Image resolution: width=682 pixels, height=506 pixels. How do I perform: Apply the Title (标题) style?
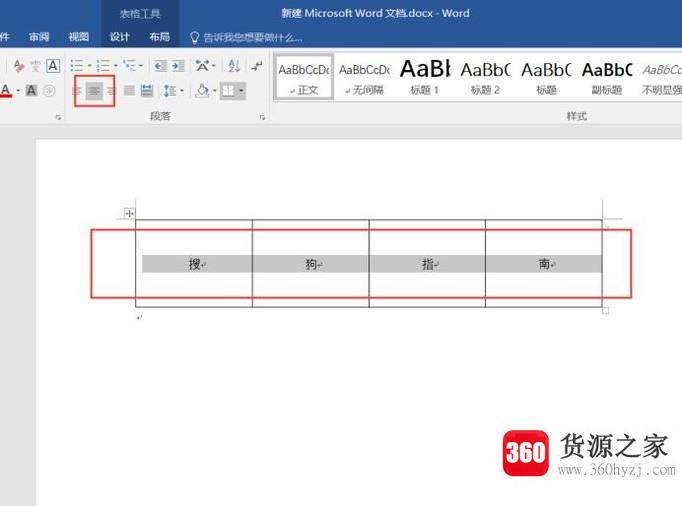click(546, 78)
